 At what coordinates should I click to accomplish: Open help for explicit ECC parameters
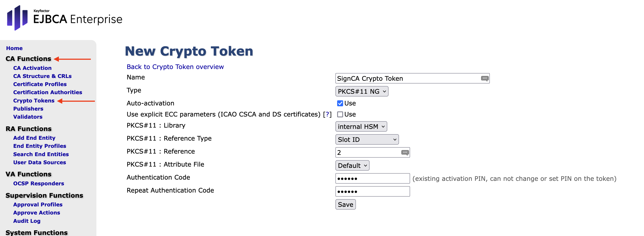pyautogui.click(x=328, y=114)
